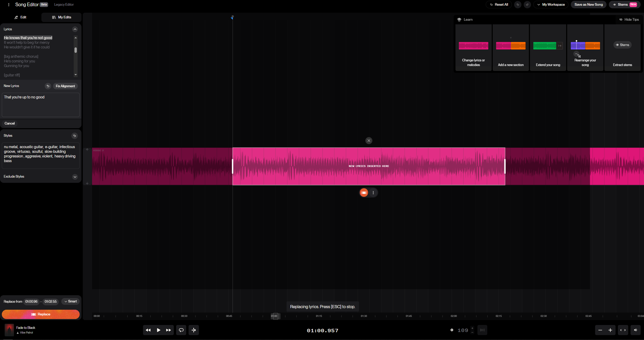Zoom out the timeline

[600, 330]
